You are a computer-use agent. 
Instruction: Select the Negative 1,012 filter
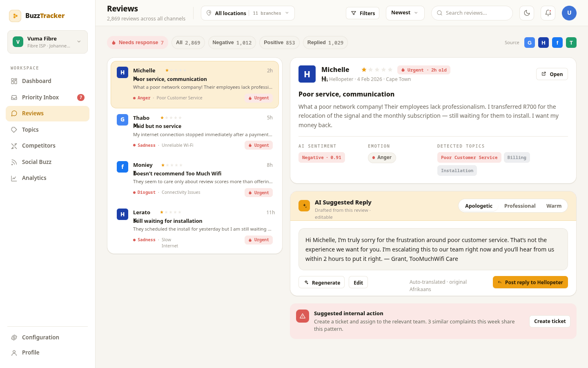point(232,43)
